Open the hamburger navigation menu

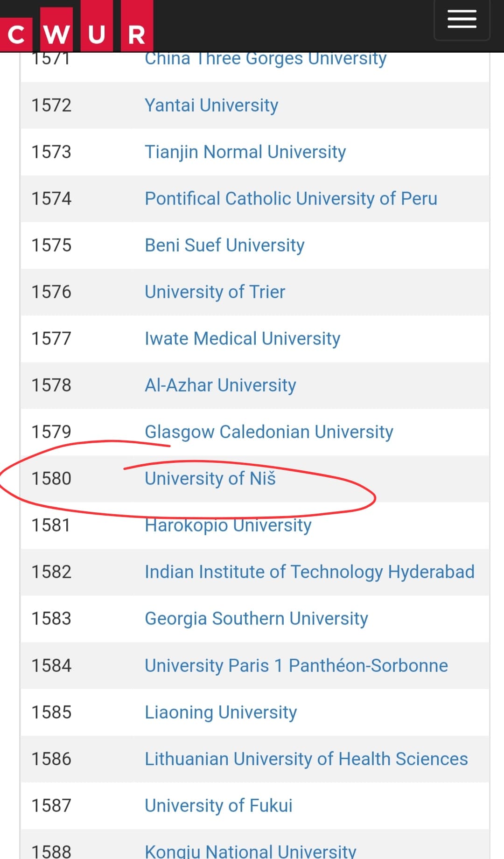pyautogui.click(x=462, y=20)
